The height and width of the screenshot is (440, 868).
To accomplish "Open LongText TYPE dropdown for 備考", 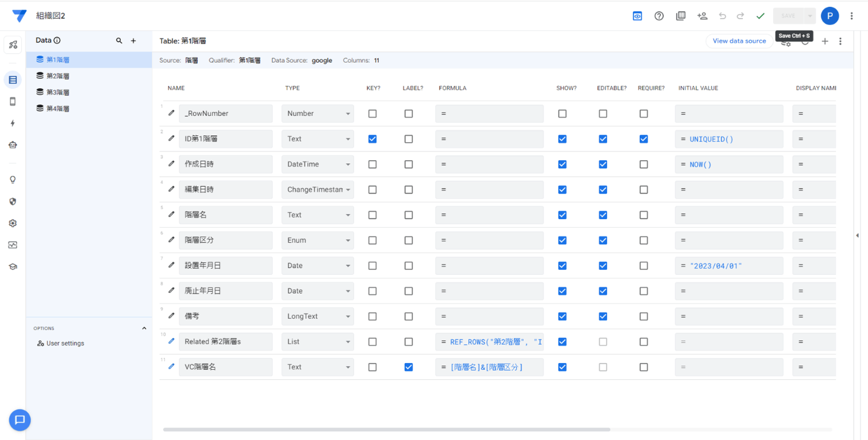I will 317,317.
